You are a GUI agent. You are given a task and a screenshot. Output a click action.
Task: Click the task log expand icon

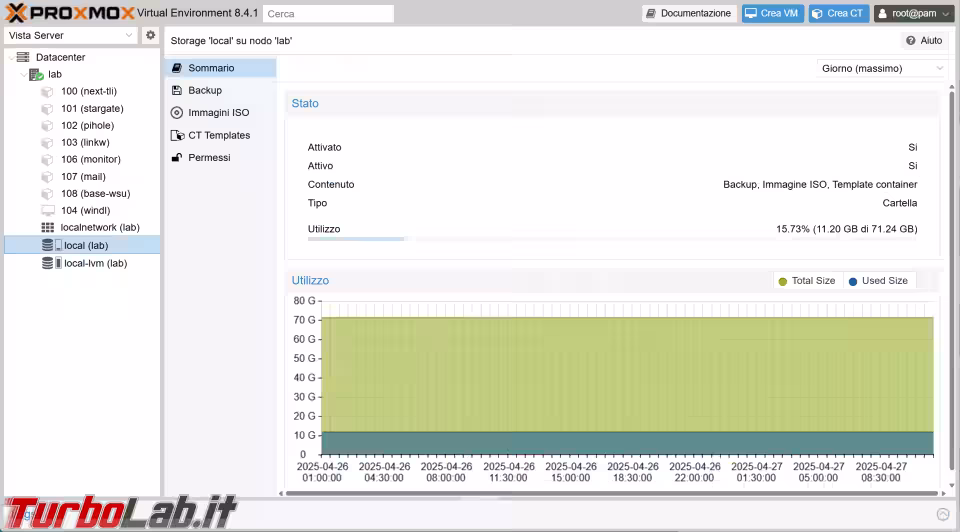click(x=943, y=514)
